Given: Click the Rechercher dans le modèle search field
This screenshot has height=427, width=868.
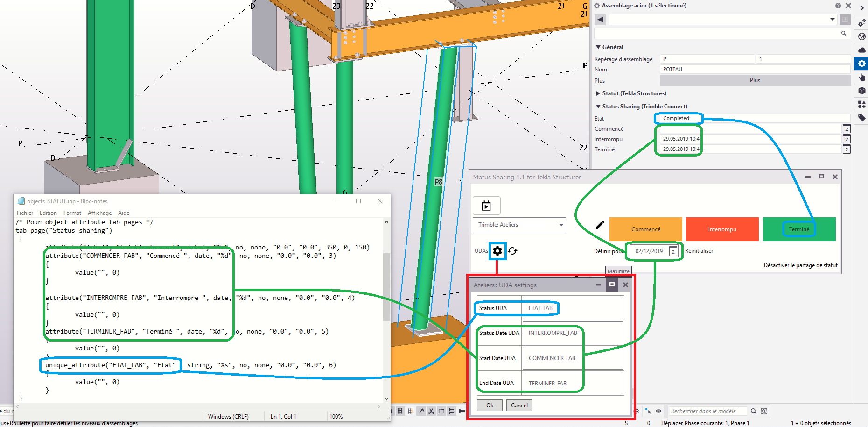Looking at the screenshot, I should click(x=707, y=411).
